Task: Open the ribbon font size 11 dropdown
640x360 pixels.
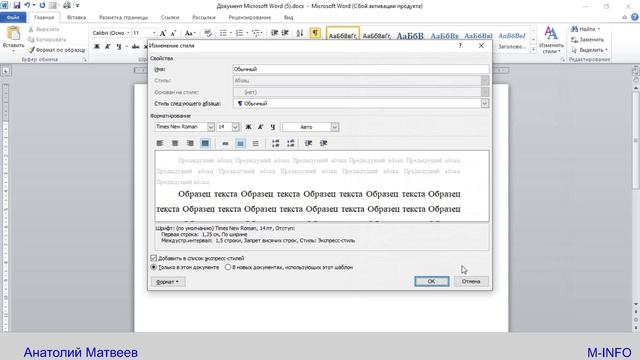Action: 154,33
